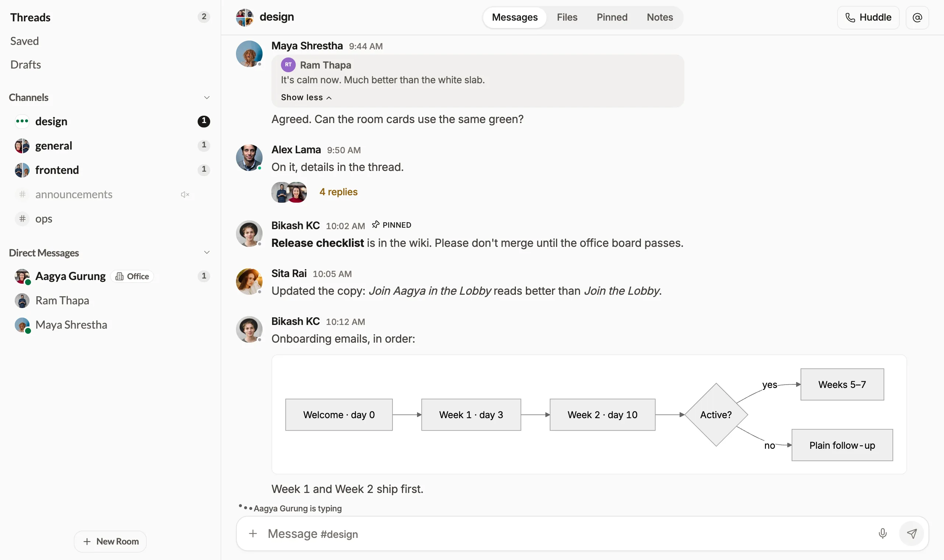Select the frontend channel
This screenshot has width=944, height=560.
click(110, 170)
